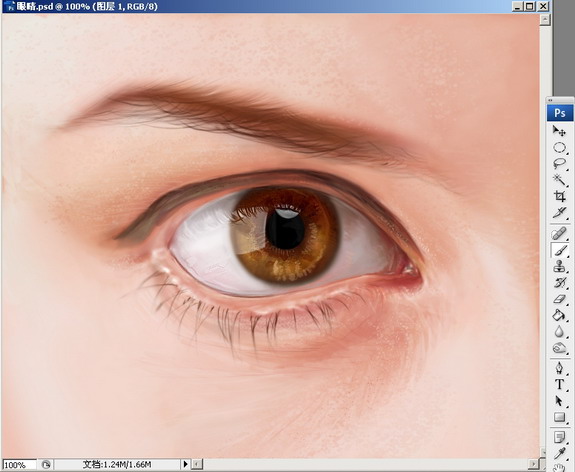Select the Horizontal Type tool
Screen dimensions: 575x472
[x=560, y=384]
